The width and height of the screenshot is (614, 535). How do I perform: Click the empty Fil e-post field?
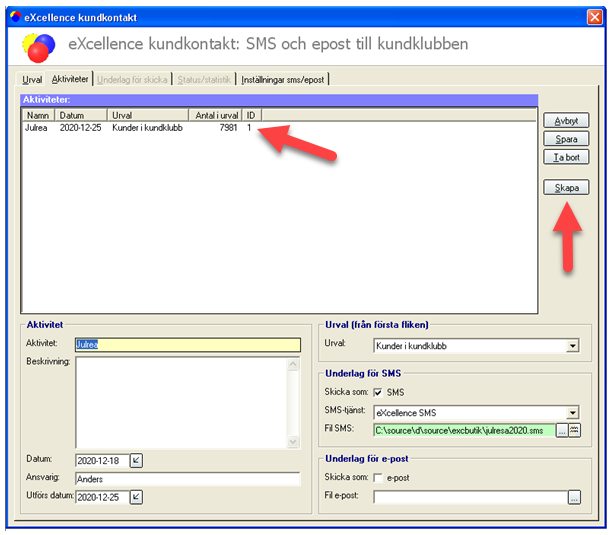click(471, 497)
